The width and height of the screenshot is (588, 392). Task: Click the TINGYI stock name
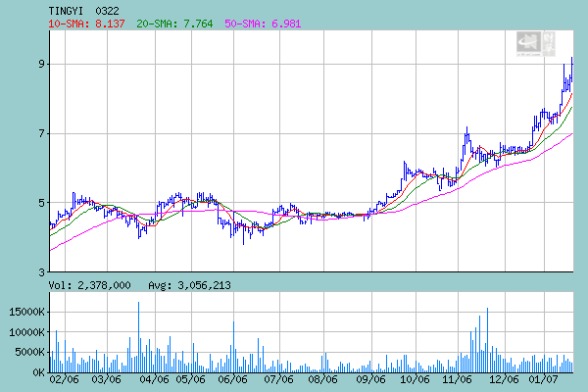coord(66,11)
